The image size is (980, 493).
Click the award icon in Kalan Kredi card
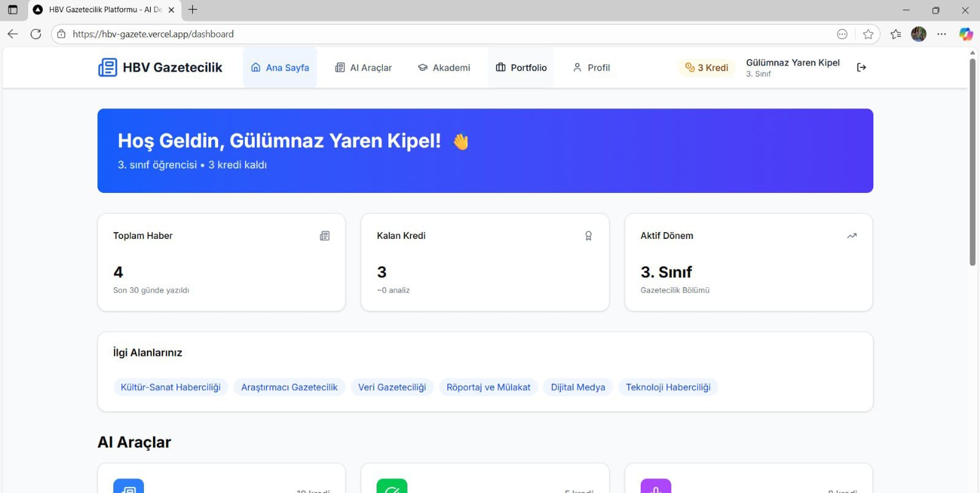tap(588, 236)
